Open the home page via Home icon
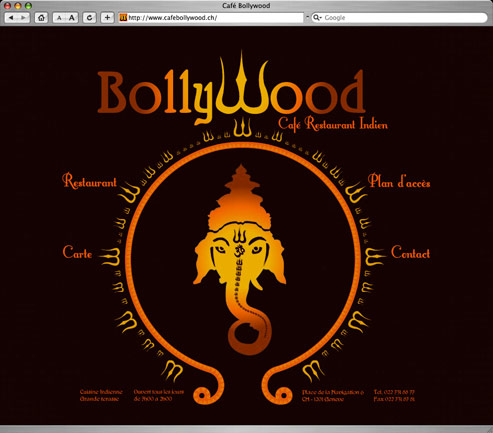The width and height of the screenshot is (493, 433). pyautogui.click(x=41, y=18)
